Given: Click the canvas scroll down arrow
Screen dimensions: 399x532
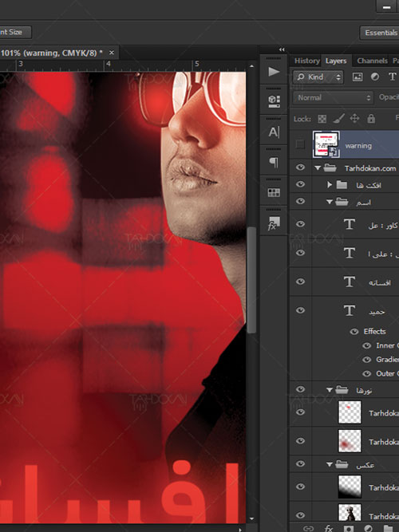Looking at the screenshot, I should 251,518.
